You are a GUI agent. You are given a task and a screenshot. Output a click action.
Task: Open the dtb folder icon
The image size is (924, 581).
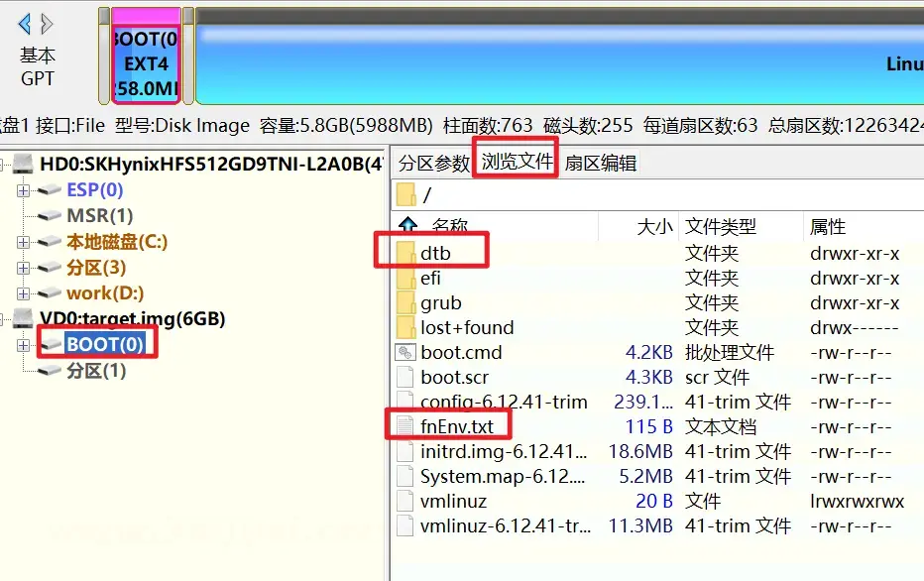[x=404, y=254]
